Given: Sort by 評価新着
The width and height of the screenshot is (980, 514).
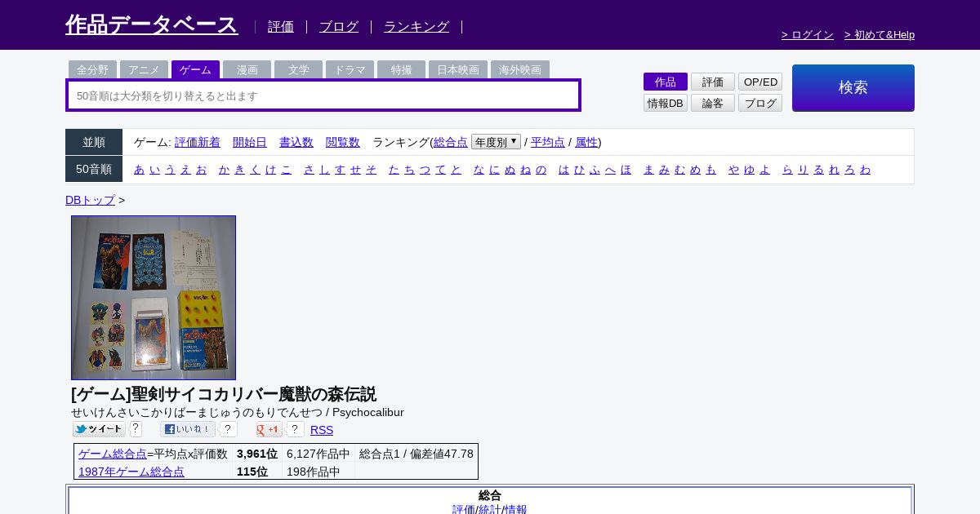Looking at the screenshot, I should pos(198,142).
